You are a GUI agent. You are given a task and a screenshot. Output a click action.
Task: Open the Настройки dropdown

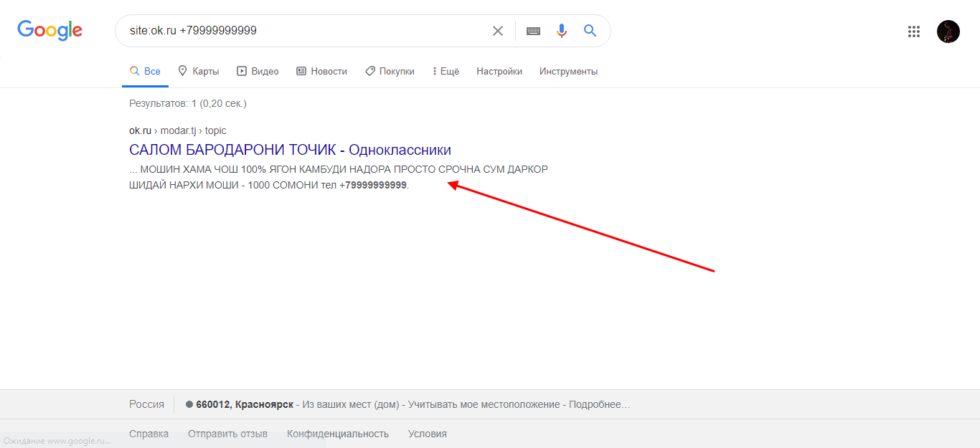pyautogui.click(x=499, y=71)
